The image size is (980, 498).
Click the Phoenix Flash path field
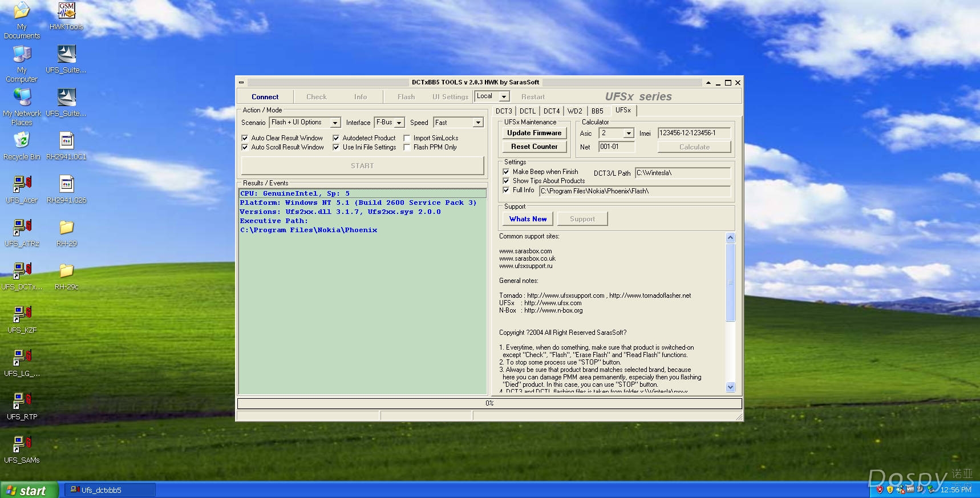coord(635,191)
